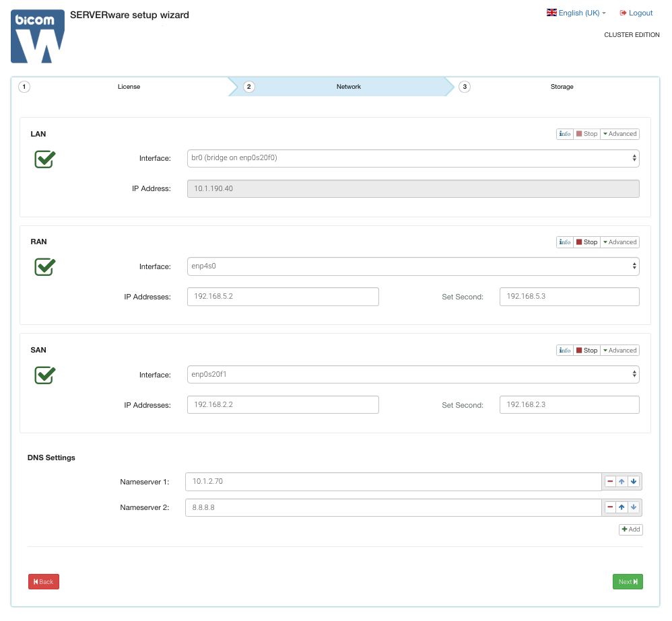Open the info button for RAN
The height and width of the screenshot is (621, 672).
point(565,242)
